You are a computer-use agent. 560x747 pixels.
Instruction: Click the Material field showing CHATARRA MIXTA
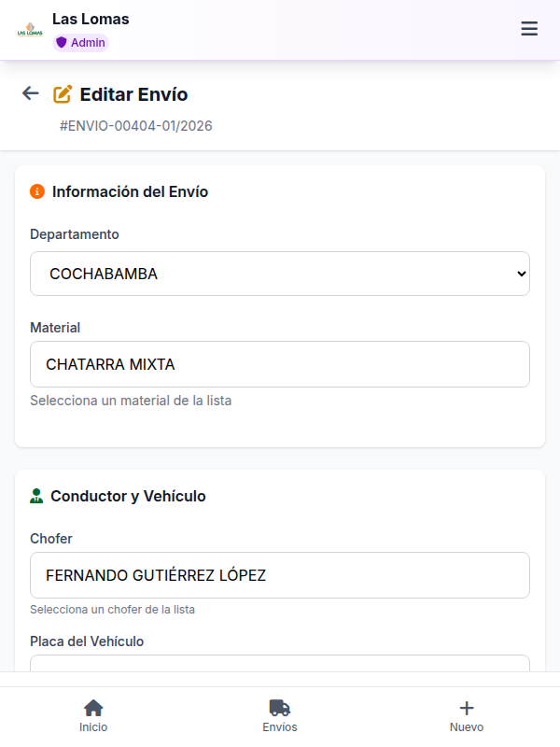click(x=280, y=364)
